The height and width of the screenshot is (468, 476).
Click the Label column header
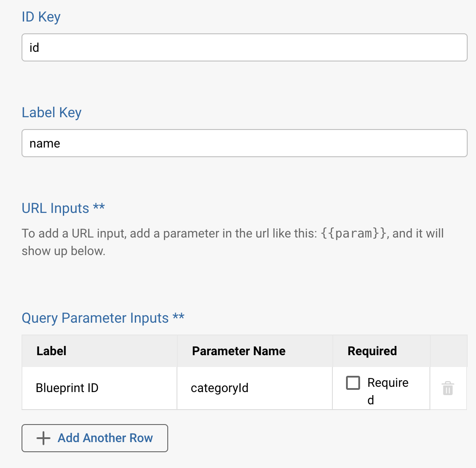click(51, 351)
